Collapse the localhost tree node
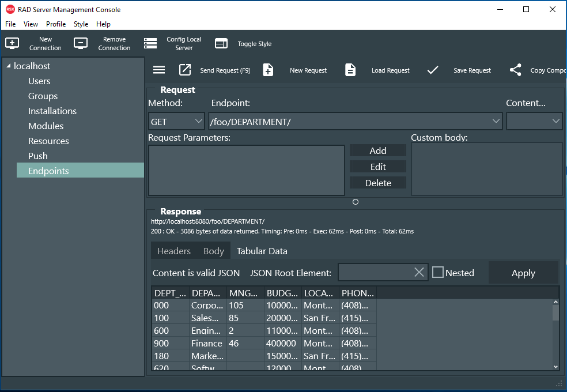Viewport: 567px width, 392px height. pos(9,66)
